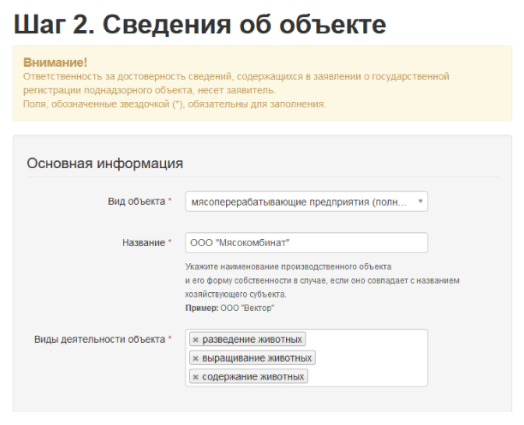Click the 'Основная информация' section heading
Image resolution: width=524 pixels, height=425 pixels.
105,163
